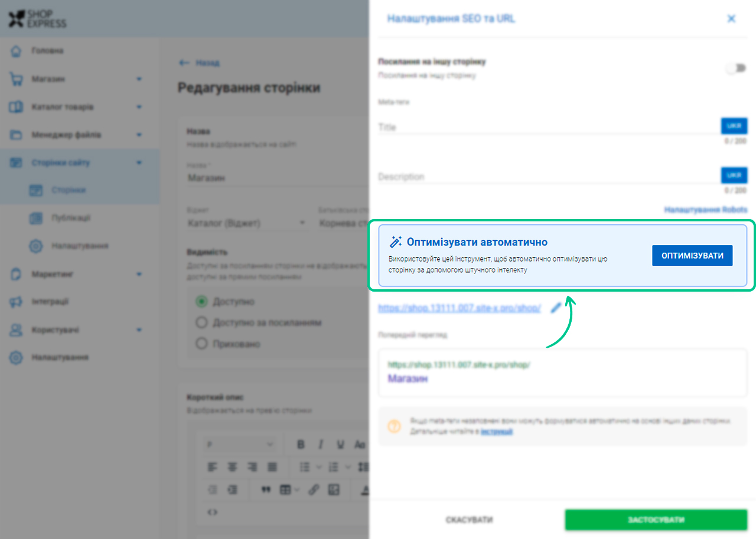Justify text in editor
Image resolution: width=756 pixels, height=539 pixels.
[272, 467]
